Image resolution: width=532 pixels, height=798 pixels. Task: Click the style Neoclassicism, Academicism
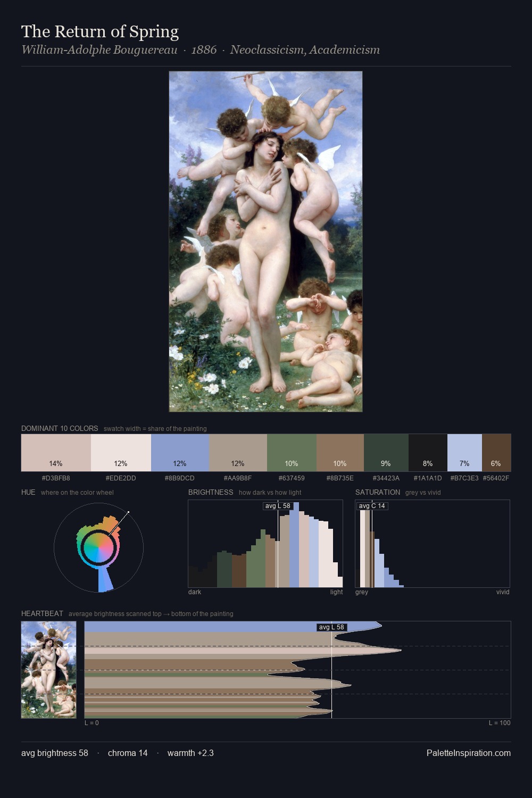coord(305,50)
